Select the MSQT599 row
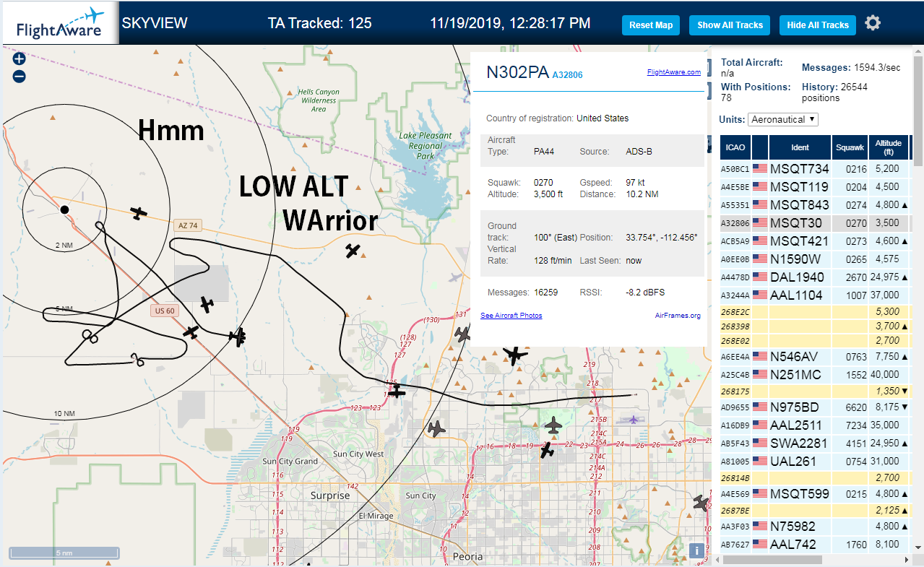924x567 pixels. click(x=815, y=494)
